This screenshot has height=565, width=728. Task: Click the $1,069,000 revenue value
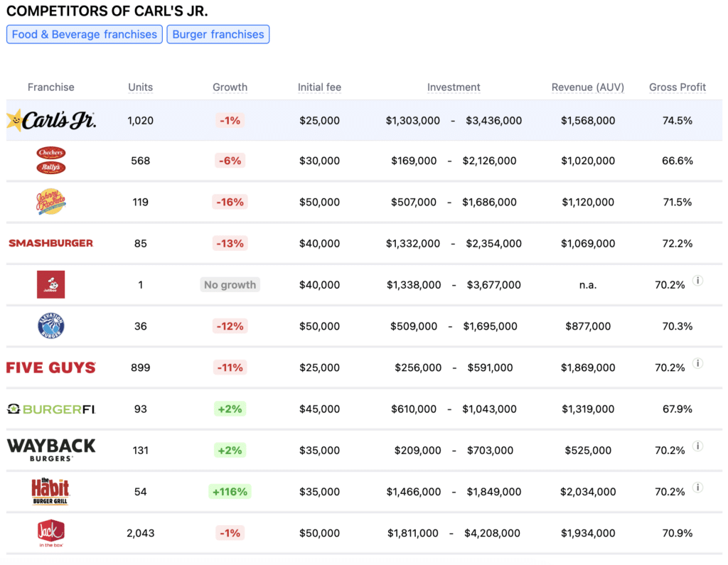pyautogui.click(x=588, y=243)
